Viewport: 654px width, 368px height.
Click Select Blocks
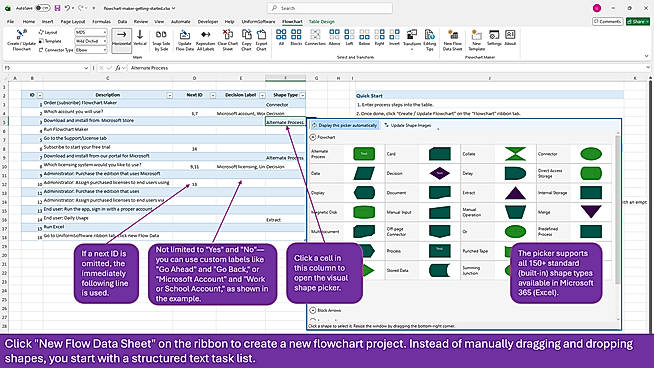[x=296, y=38]
